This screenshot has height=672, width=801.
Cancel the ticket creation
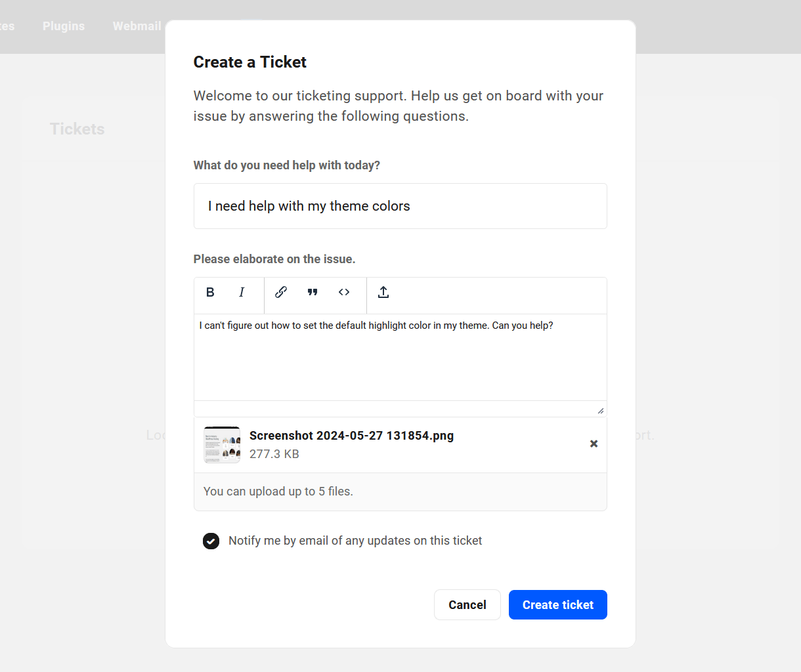click(467, 604)
